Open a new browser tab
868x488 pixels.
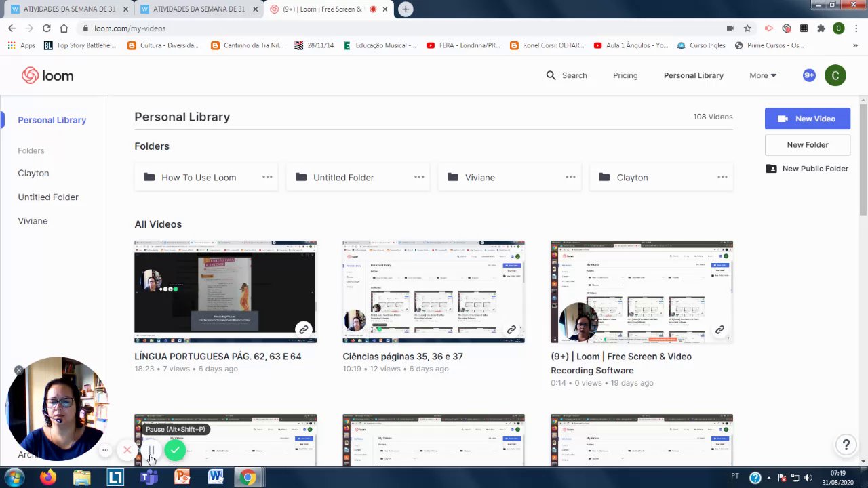point(405,9)
